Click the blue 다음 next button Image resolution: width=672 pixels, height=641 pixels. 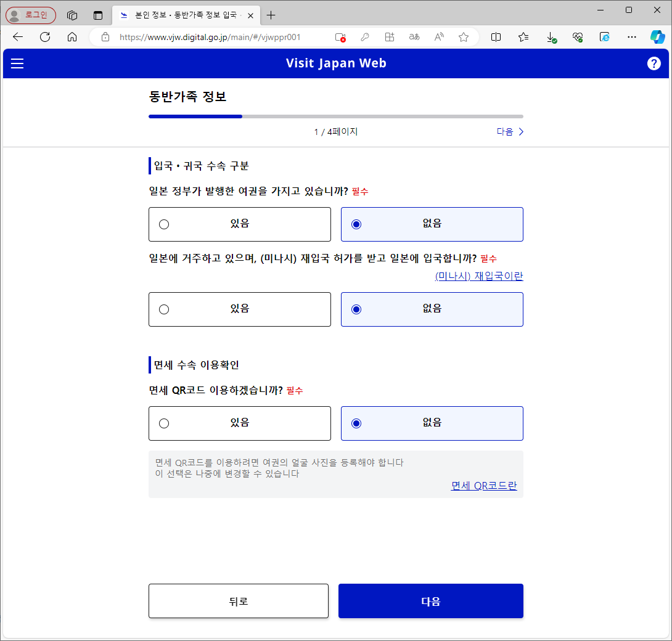(x=431, y=601)
